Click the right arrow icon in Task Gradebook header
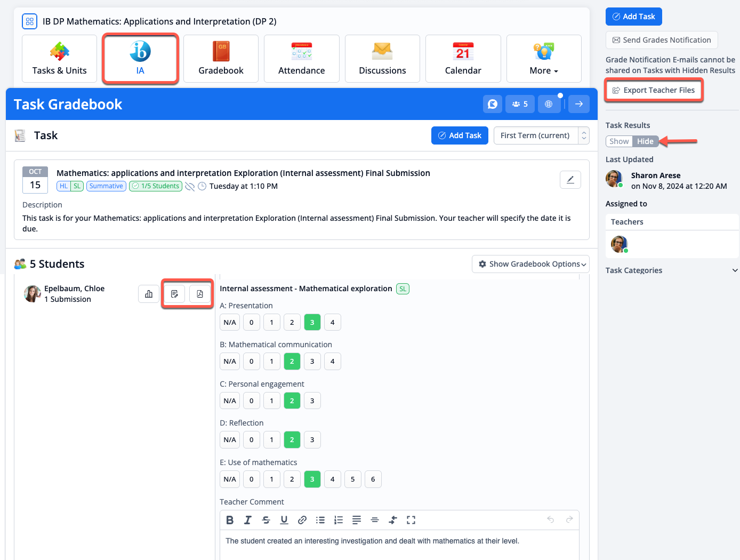 pos(578,104)
